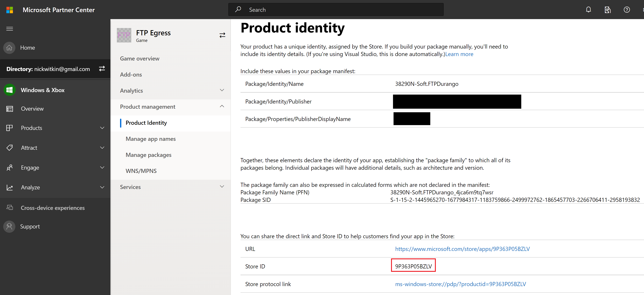
Task: Open Add-ons page
Action: click(x=131, y=74)
